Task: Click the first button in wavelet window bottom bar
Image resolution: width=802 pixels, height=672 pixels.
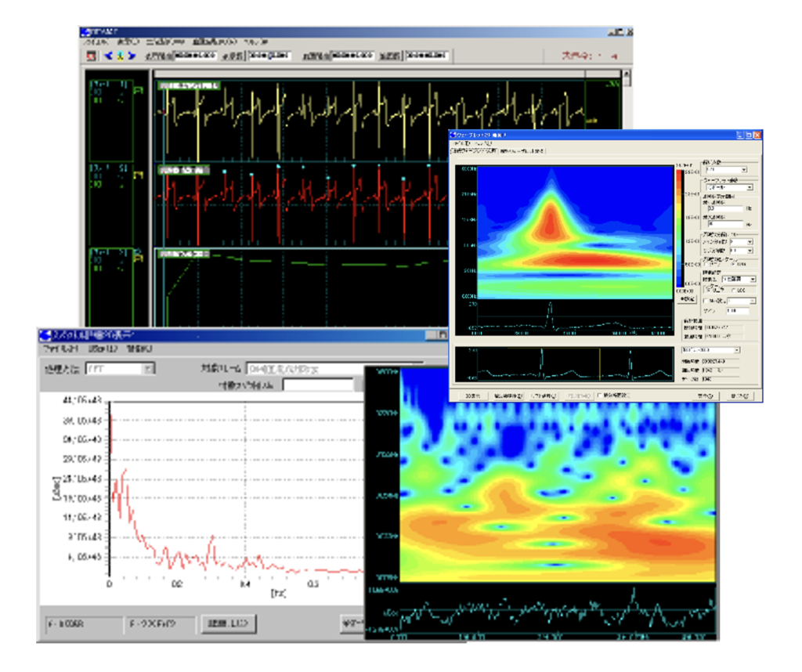Action: (473, 396)
